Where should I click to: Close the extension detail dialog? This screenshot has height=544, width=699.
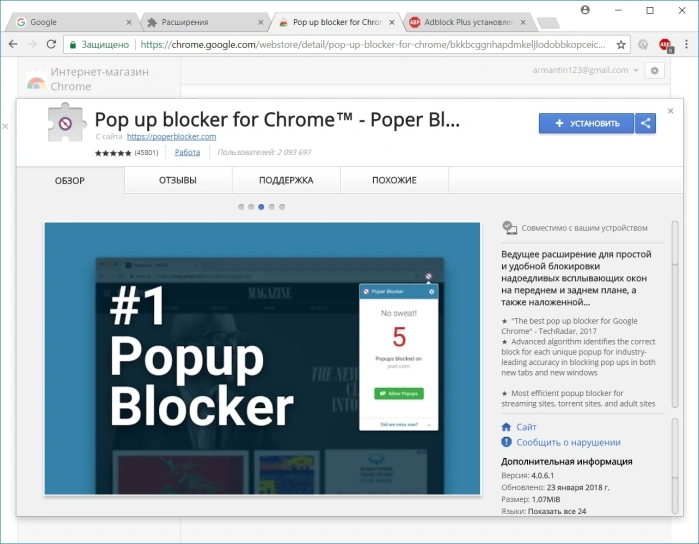(x=670, y=111)
